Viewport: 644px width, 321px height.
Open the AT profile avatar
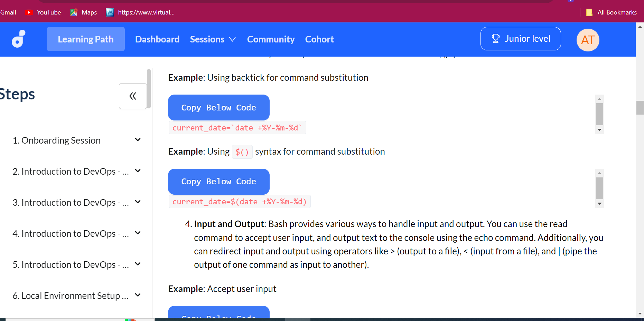[588, 40]
